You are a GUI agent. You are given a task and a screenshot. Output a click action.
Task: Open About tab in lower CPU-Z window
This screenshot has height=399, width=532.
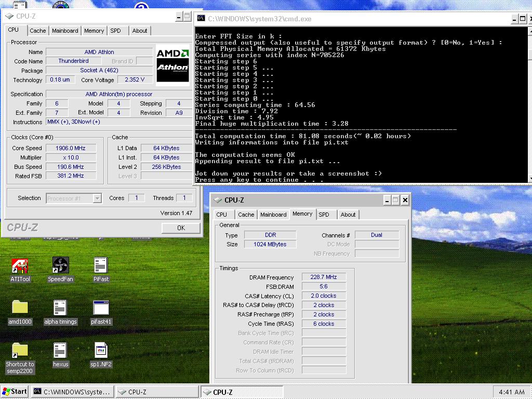tap(348, 215)
